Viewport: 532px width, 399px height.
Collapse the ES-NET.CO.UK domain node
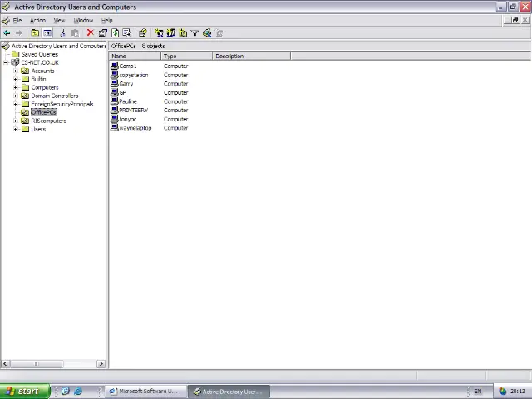(x=6, y=62)
